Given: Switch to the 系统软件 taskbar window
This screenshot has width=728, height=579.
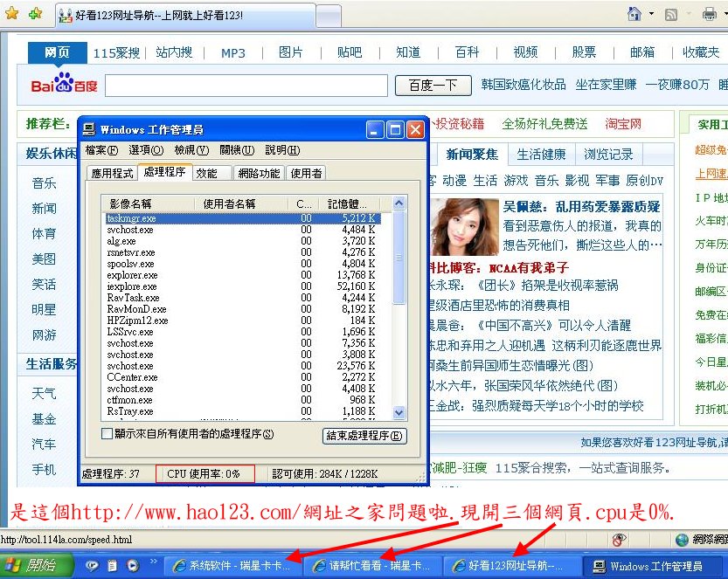Looking at the screenshot, I should pos(232,566).
